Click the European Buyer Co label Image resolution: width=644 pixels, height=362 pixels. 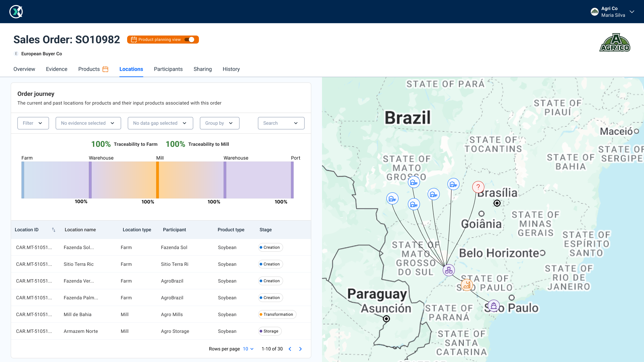coord(42,54)
